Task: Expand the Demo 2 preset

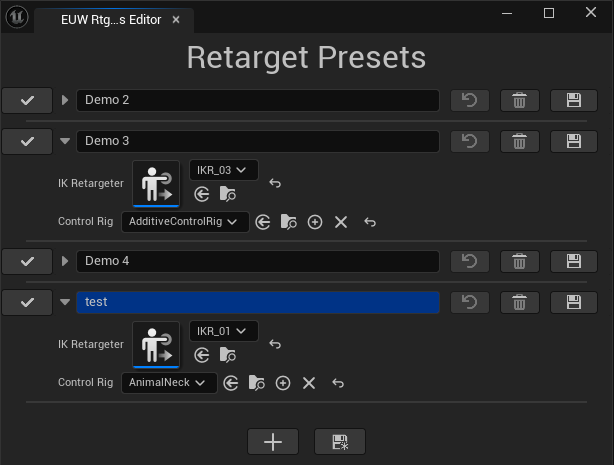Action: click(66, 100)
